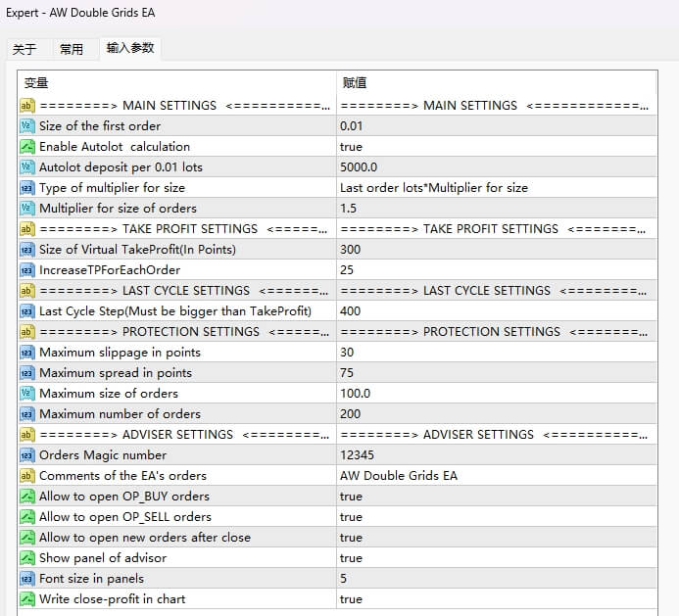Switch to the 关于 tab

24,49
